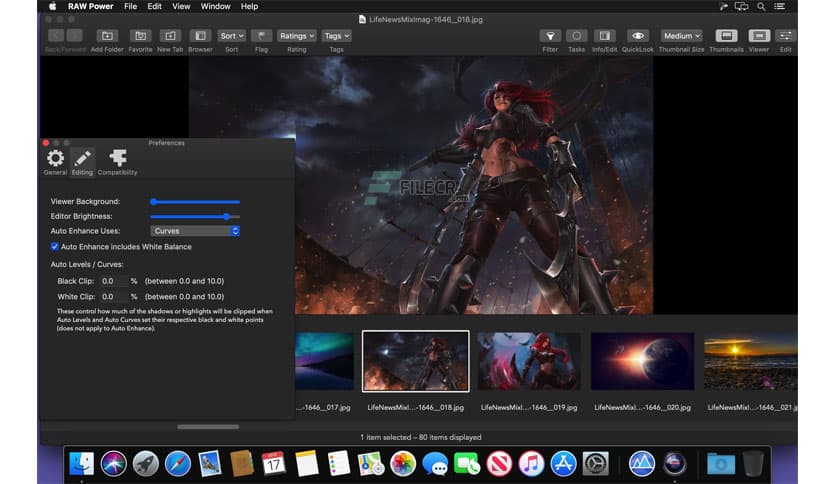The width and height of the screenshot is (836, 484).
Task: Open the Info/Edit panel icon
Action: point(603,36)
